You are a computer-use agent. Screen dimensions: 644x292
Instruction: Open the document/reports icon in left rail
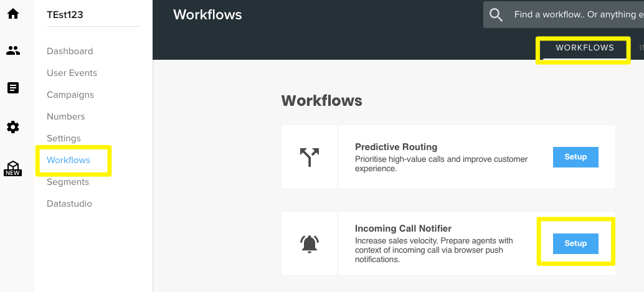coord(13,88)
